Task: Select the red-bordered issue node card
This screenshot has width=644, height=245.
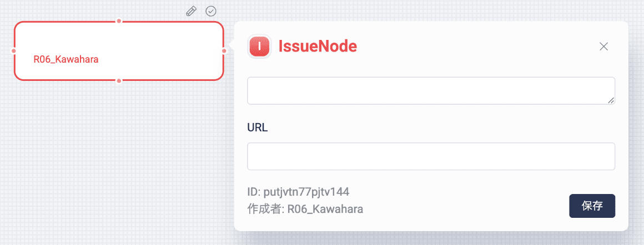Action: [119, 51]
